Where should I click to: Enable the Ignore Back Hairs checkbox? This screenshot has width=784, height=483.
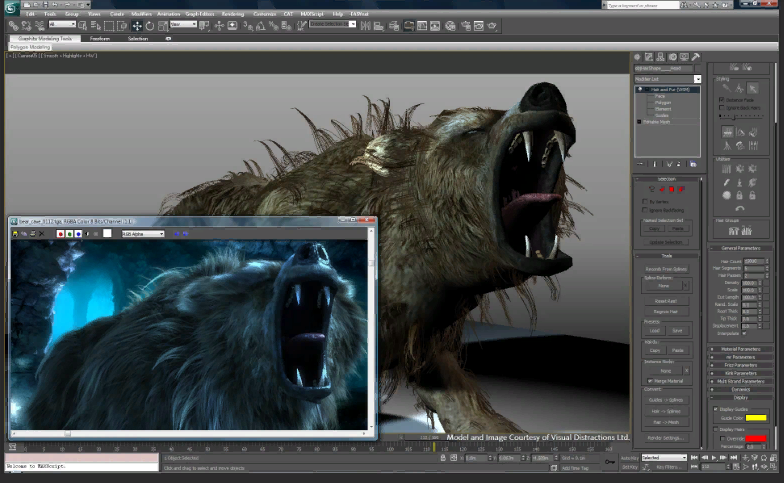[x=722, y=108]
